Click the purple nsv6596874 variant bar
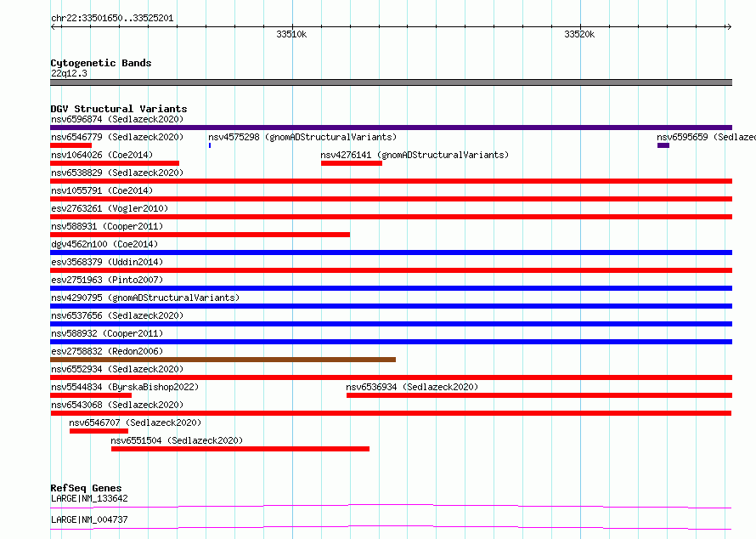Viewport: 756px width, 539px height. tap(391, 128)
